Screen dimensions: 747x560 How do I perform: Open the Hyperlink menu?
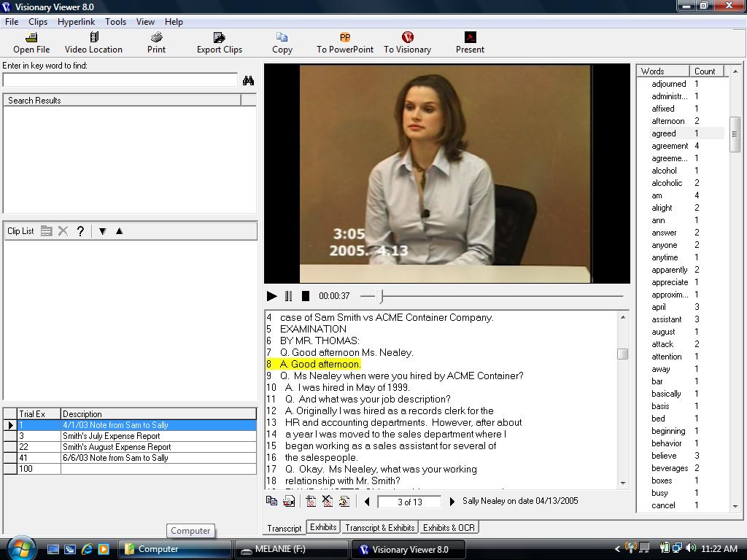pos(76,22)
